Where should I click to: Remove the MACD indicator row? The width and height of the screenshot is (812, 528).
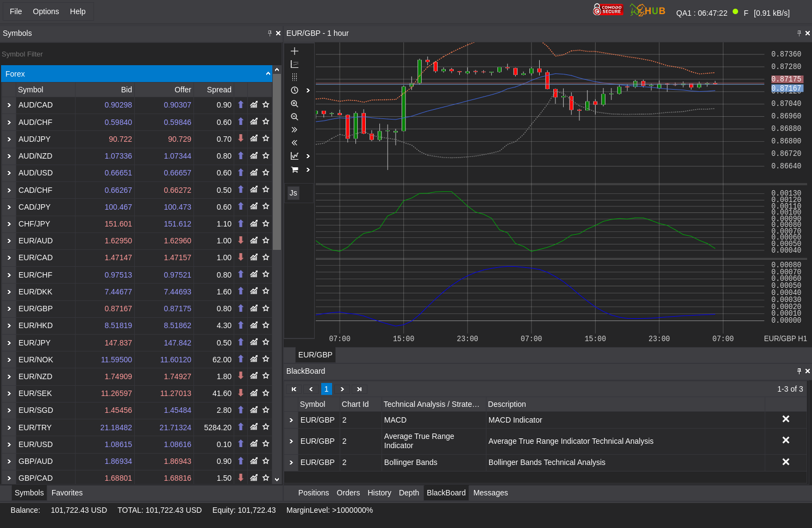tap(785, 419)
